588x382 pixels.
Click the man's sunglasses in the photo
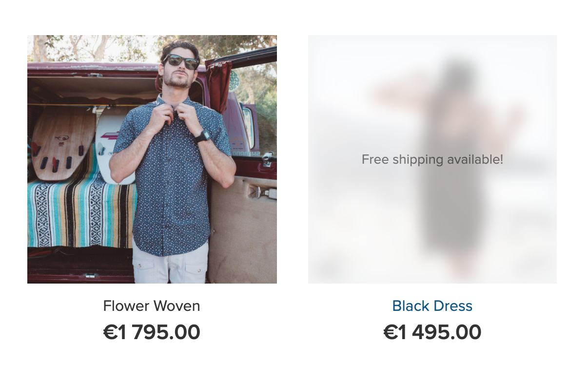(181, 61)
